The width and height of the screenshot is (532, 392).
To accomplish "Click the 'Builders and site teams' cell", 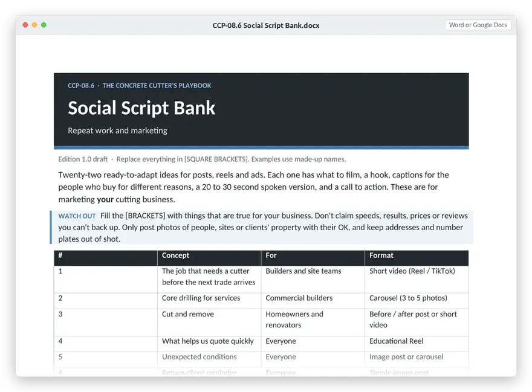I will pyautogui.click(x=313, y=280).
